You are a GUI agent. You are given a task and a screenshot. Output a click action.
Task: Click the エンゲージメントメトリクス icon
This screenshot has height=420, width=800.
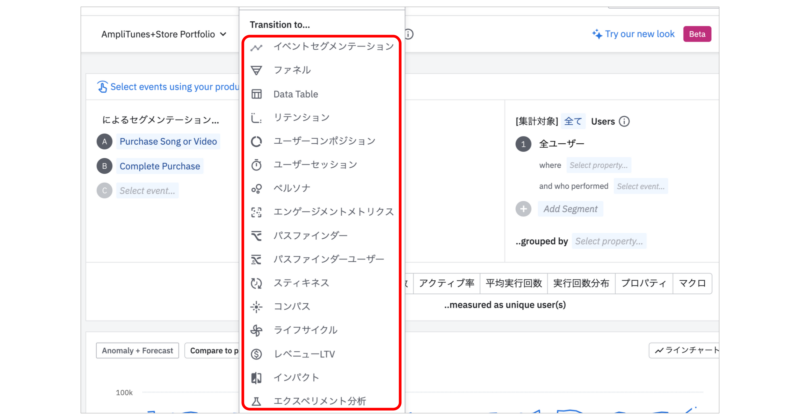pyautogui.click(x=257, y=212)
